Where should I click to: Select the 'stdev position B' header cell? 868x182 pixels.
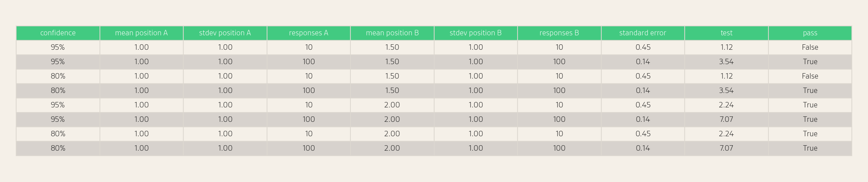tap(476, 33)
